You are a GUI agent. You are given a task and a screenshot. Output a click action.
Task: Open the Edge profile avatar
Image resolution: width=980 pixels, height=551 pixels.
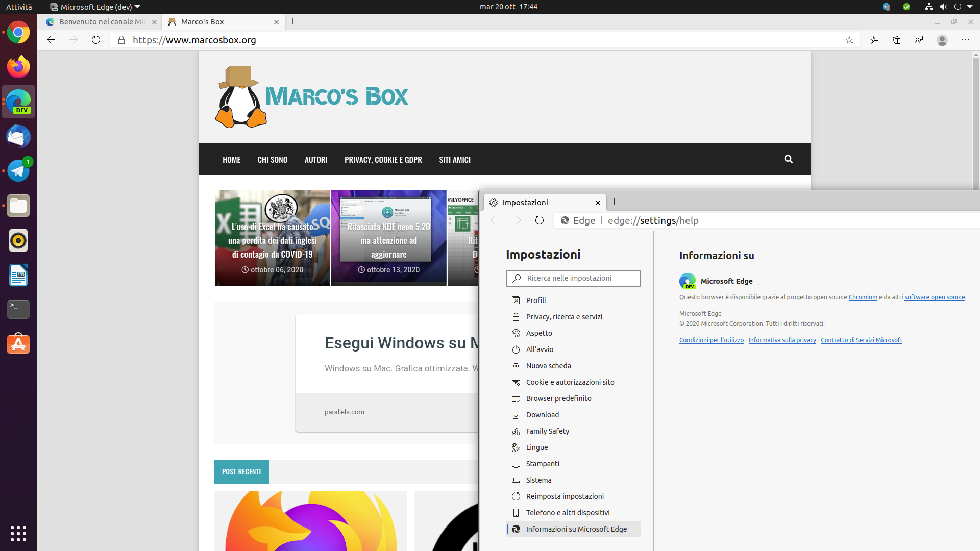click(942, 40)
